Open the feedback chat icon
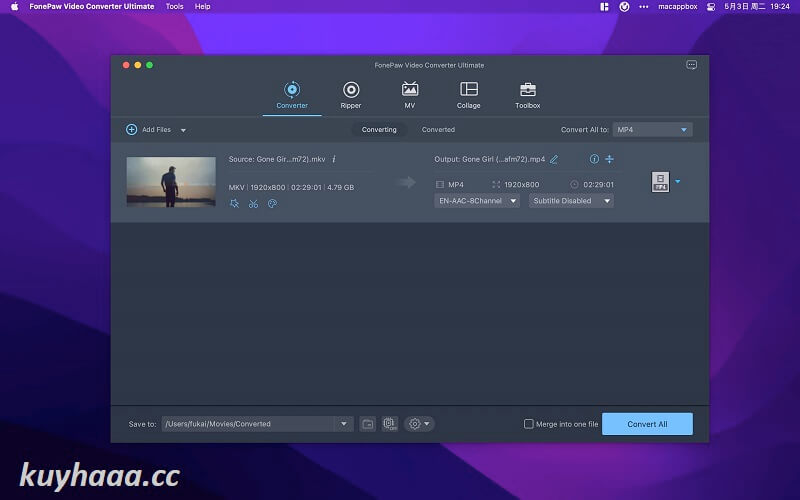The width and height of the screenshot is (800, 500). 691,65
